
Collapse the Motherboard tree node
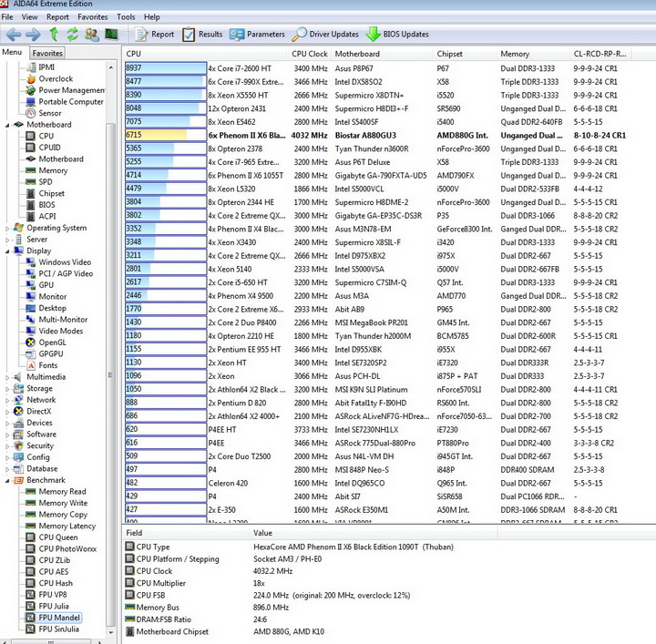pos(7,125)
